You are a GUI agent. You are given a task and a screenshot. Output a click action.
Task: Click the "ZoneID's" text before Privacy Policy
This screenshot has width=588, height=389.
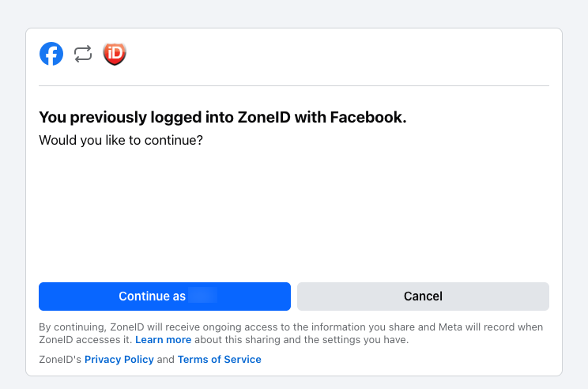coord(60,359)
